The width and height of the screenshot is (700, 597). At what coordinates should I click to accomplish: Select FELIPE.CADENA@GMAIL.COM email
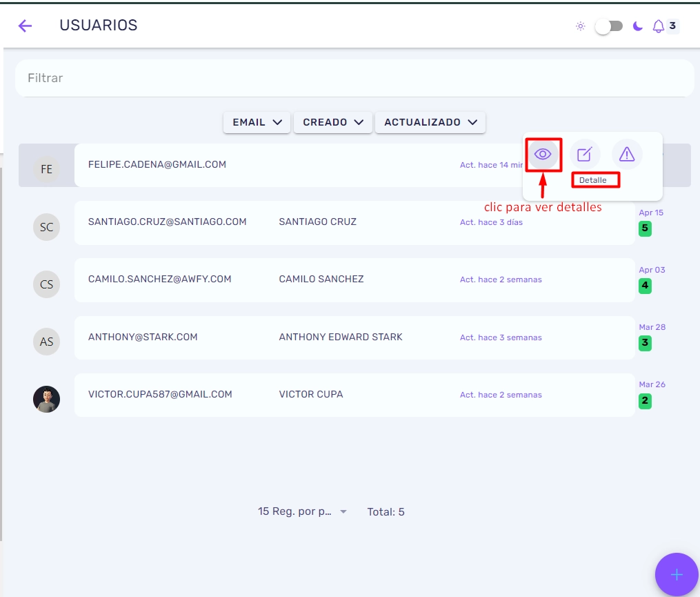click(157, 164)
